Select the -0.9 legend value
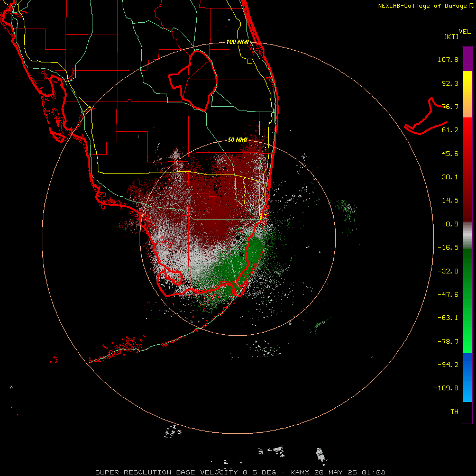476x476 pixels. pyautogui.click(x=450, y=224)
